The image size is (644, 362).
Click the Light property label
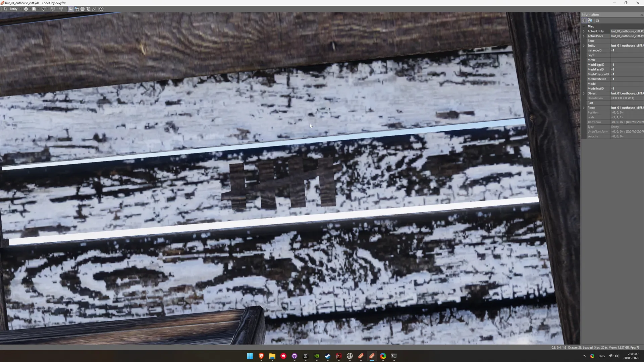pyautogui.click(x=591, y=55)
